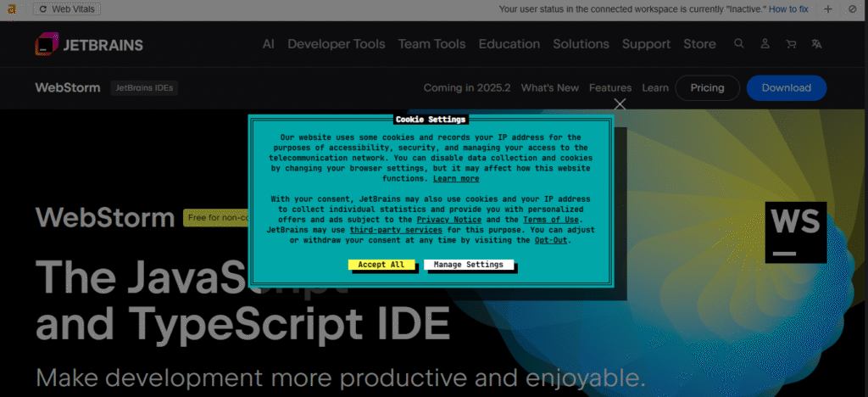Open the site search magnifier icon
868x397 pixels.
point(738,44)
